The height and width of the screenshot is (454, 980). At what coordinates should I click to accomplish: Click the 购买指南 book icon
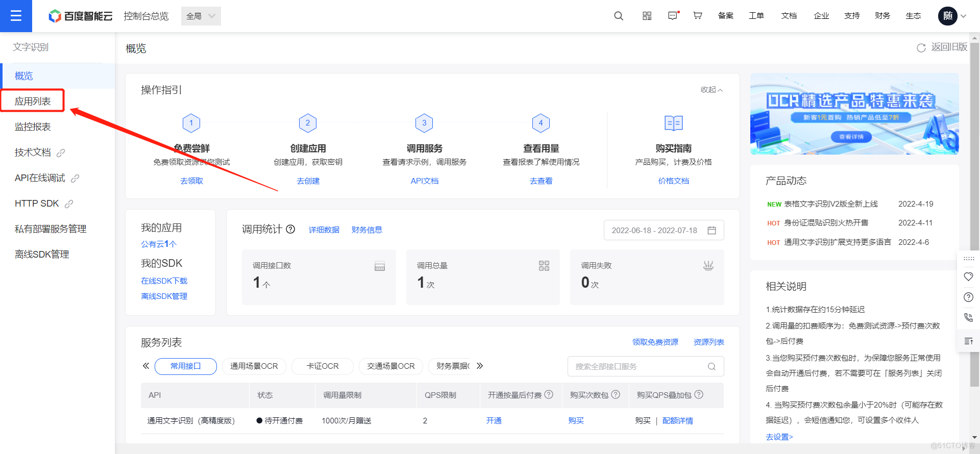pos(674,123)
